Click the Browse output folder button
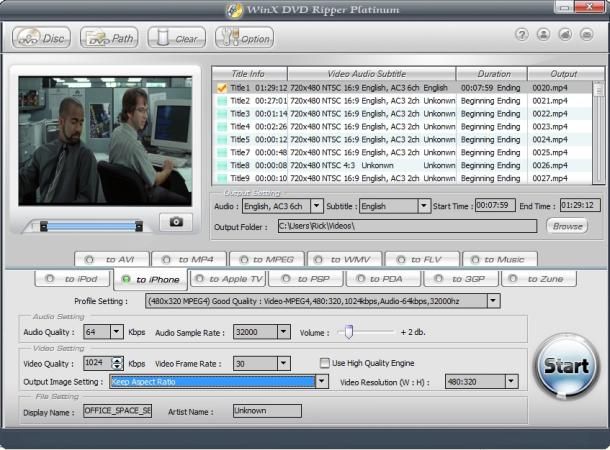Screen dimensions: 610x450 (567, 226)
